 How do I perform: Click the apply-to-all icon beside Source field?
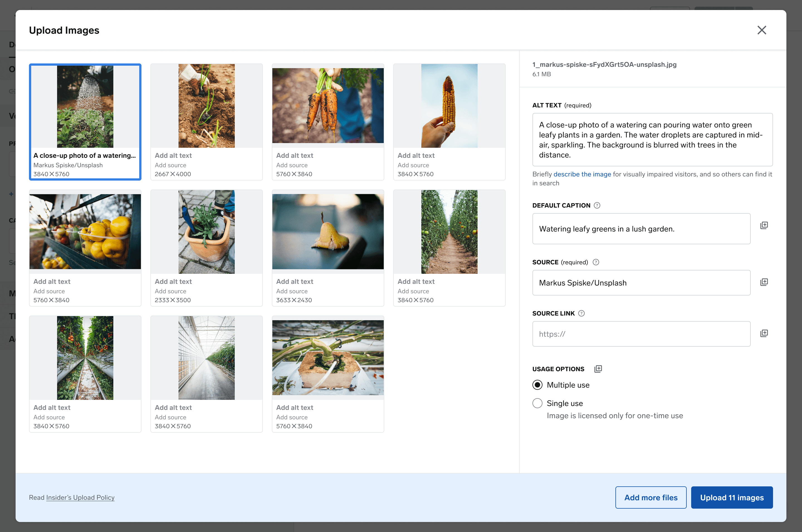[x=764, y=282]
